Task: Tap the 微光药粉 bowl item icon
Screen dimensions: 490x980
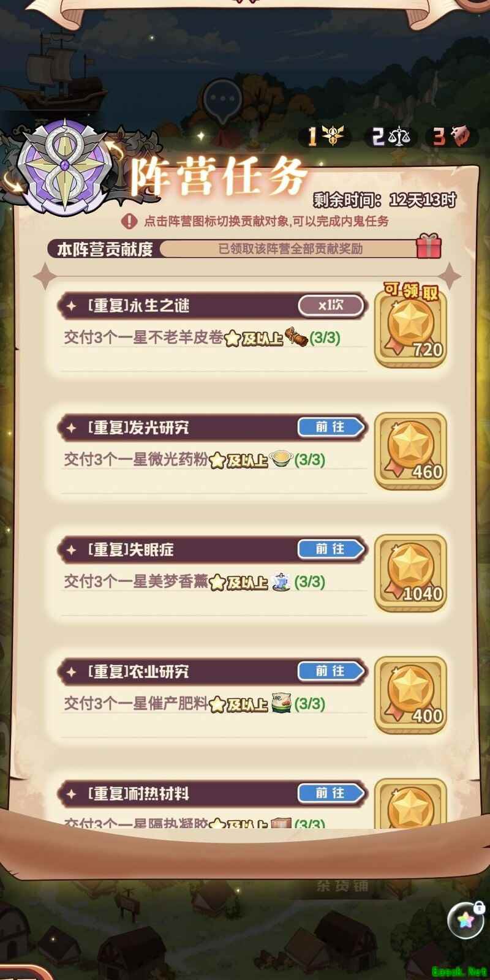Action: (x=281, y=458)
